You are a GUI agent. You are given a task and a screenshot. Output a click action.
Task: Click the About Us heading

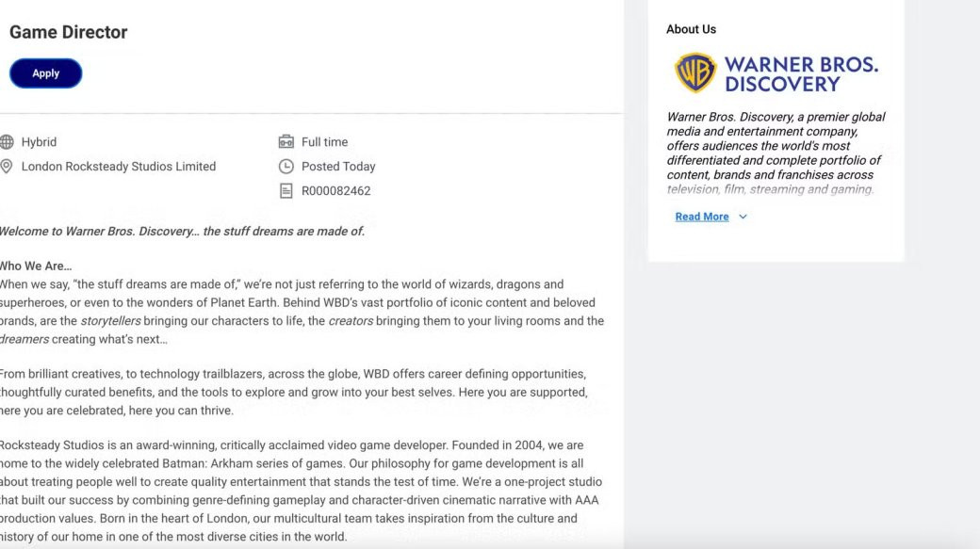pyautogui.click(x=692, y=29)
